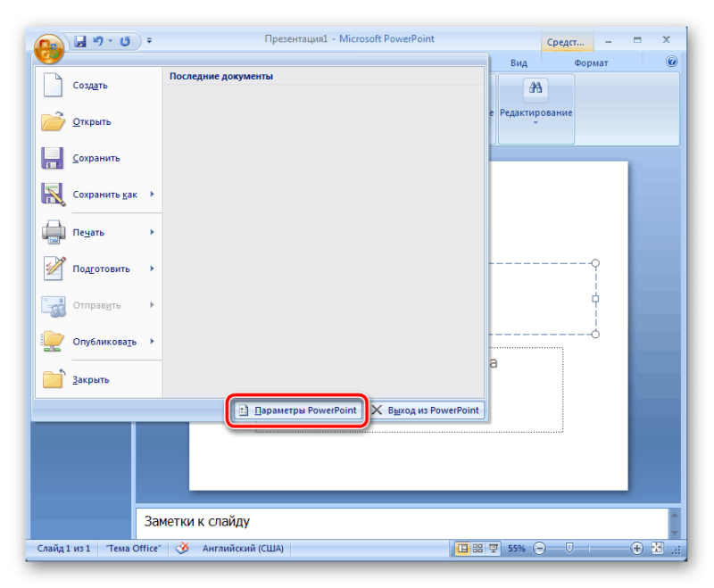Fit slide to current window
Image resolution: width=714 pixels, height=588 pixels.
coord(657,549)
